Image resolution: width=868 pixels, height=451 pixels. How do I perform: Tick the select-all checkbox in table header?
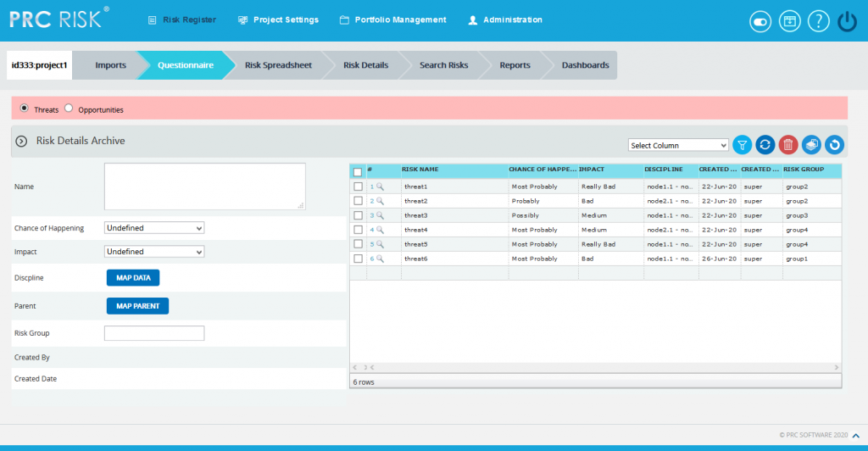(358, 172)
